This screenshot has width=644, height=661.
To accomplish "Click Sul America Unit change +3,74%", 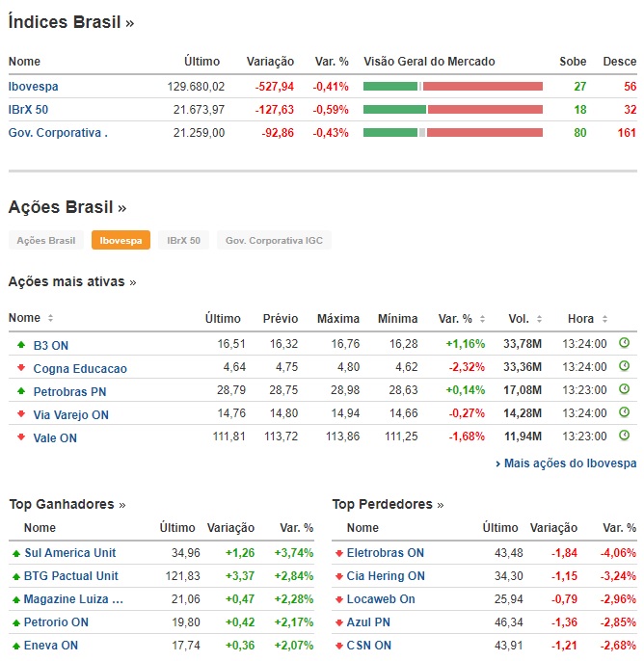I will 294,553.
